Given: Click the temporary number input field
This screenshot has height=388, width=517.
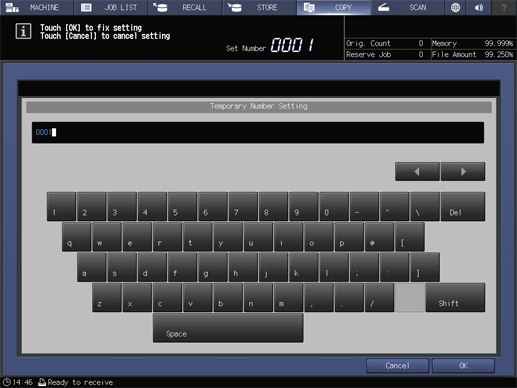Looking at the screenshot, I should pyautogui.click(x=258, y=133).
